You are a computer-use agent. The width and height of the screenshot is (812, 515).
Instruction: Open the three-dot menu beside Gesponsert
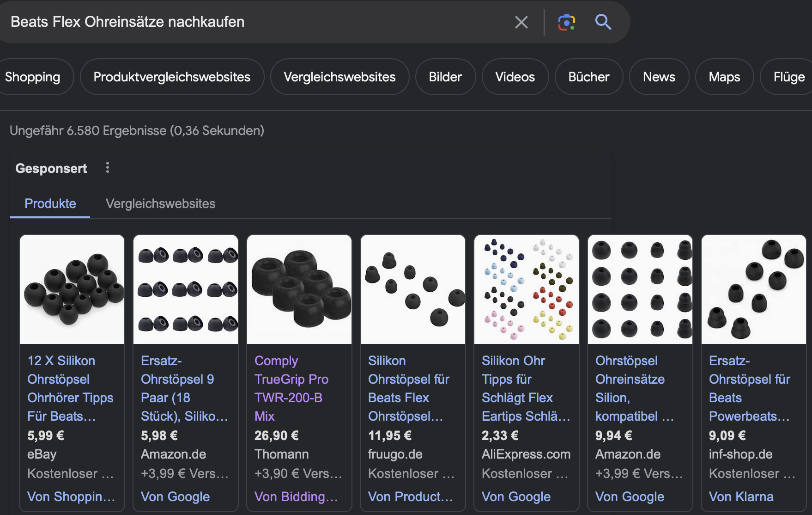(x=108, y=168)
